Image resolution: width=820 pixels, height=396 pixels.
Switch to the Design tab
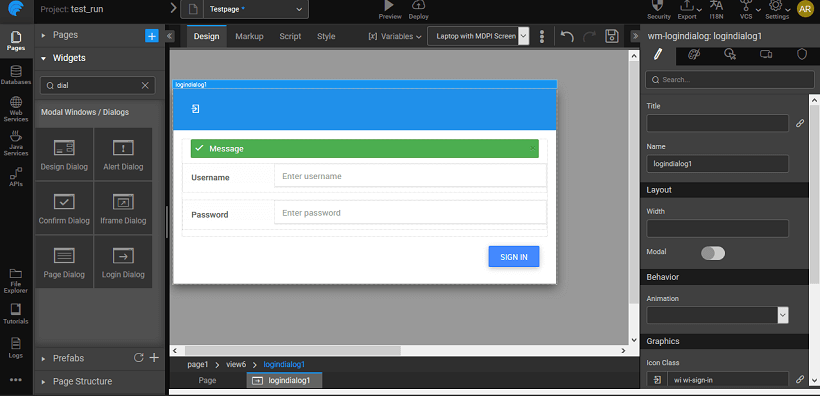207,36
